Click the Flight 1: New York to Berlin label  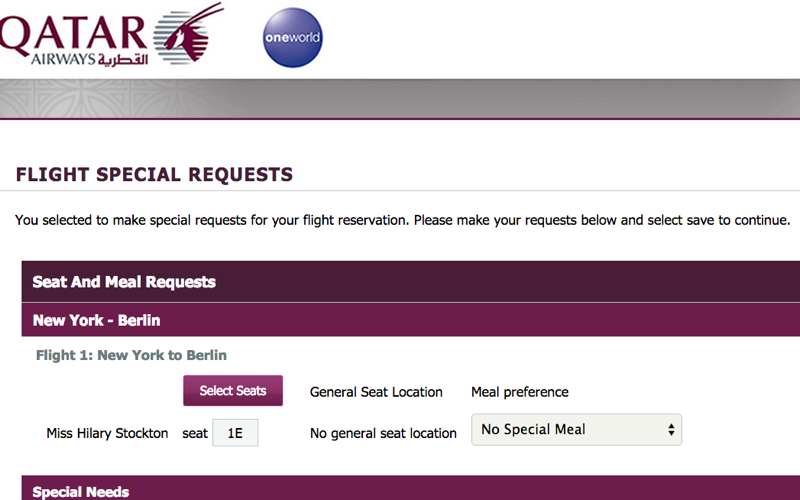point(131,355)
